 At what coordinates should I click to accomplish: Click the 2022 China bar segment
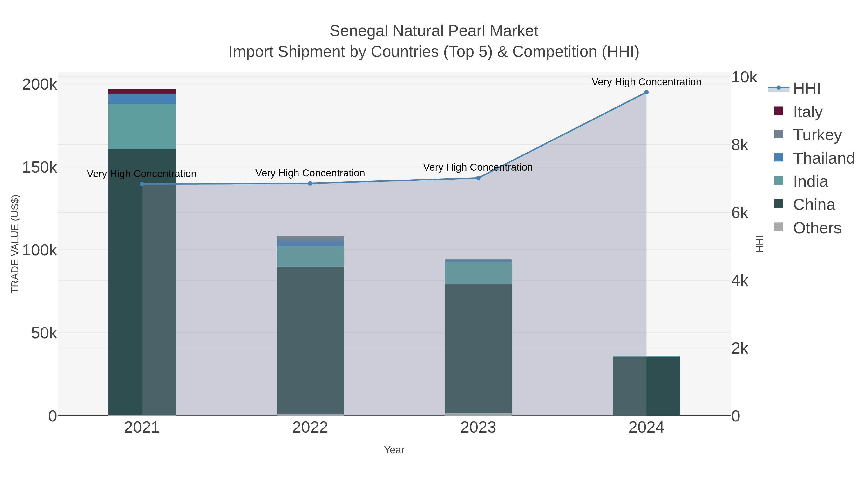(310, 340)
